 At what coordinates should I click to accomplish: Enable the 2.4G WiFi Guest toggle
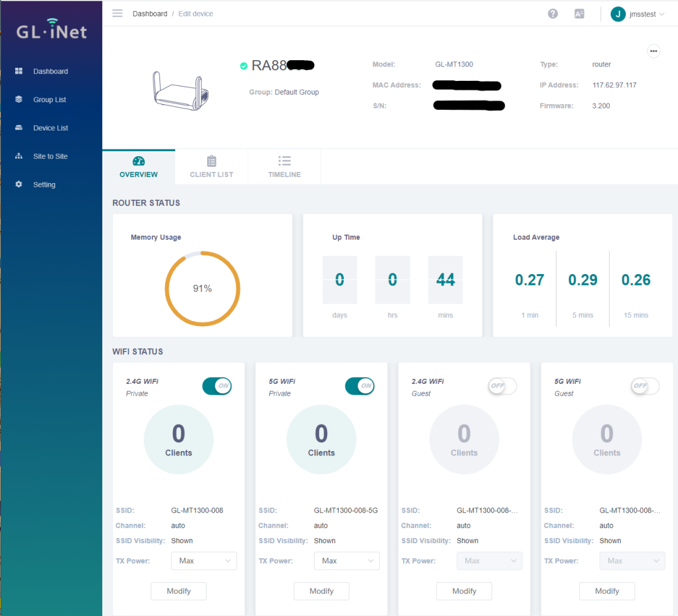click(x=502, y=386)
